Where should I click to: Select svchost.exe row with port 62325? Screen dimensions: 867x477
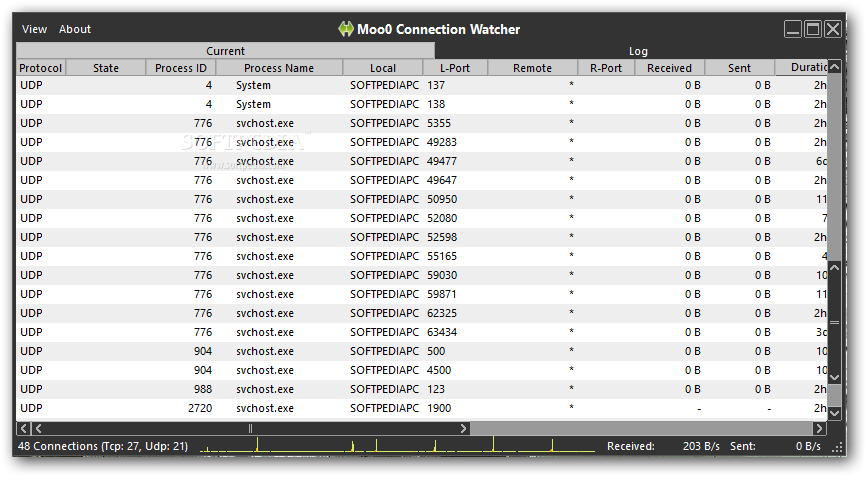[422, 313]
